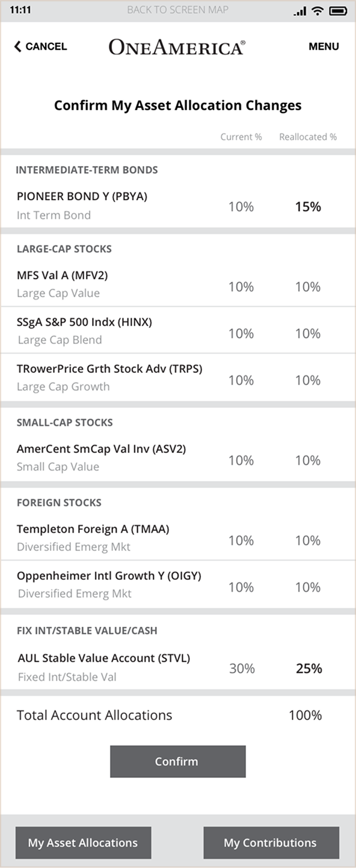This screenshot has height=868, width=356.
Task: Tap the Wi-Fi status icon
Action: point(318,11)
